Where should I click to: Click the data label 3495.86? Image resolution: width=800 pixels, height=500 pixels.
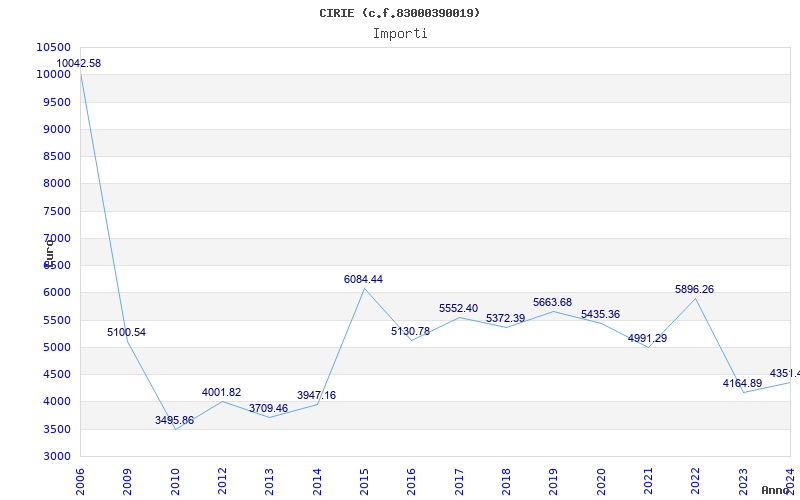174,420
